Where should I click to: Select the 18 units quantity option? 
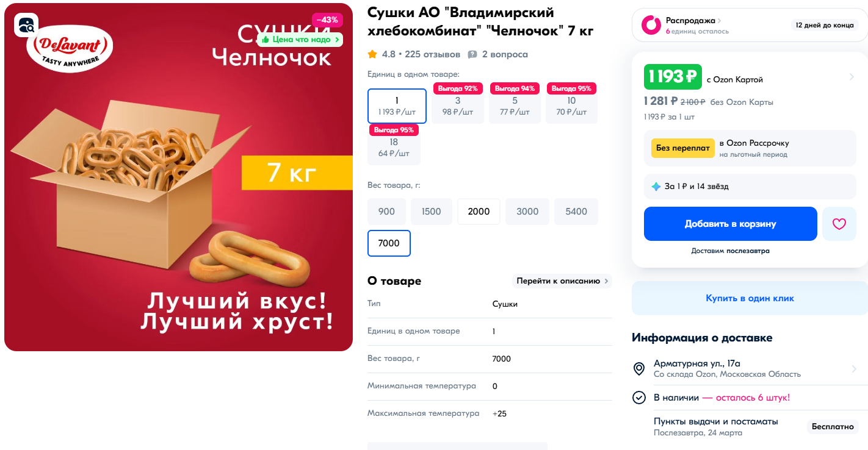[394, 147]
